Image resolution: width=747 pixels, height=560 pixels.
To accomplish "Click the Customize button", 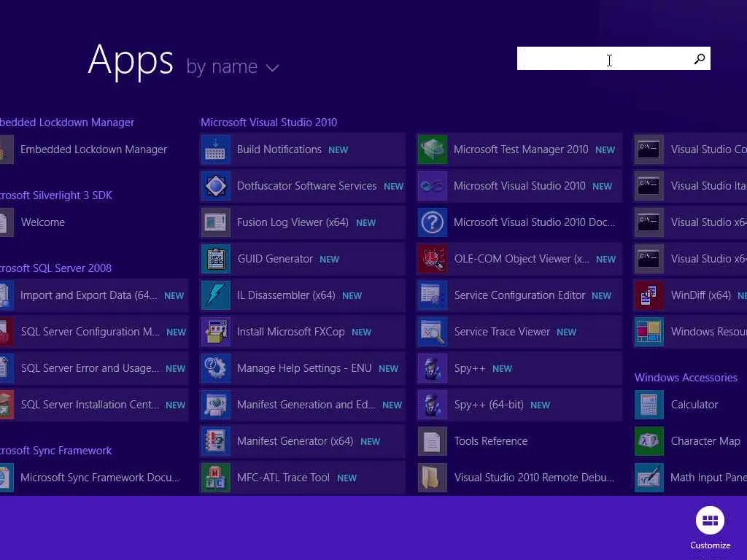I will 710,528.
